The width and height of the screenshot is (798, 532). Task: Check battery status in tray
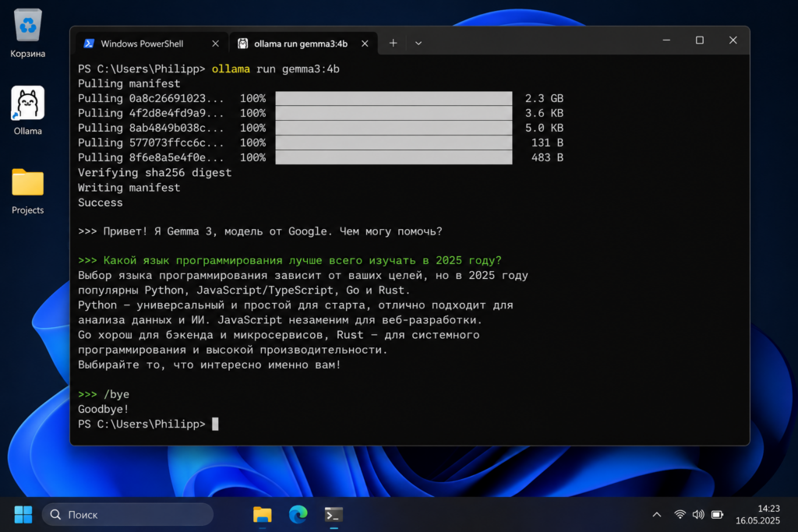(x=718, y=515)
